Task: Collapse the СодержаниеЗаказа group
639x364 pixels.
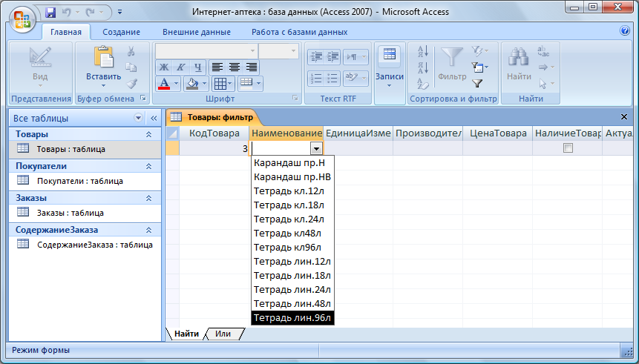Action: pyautogui.click(x=148, y=230)
